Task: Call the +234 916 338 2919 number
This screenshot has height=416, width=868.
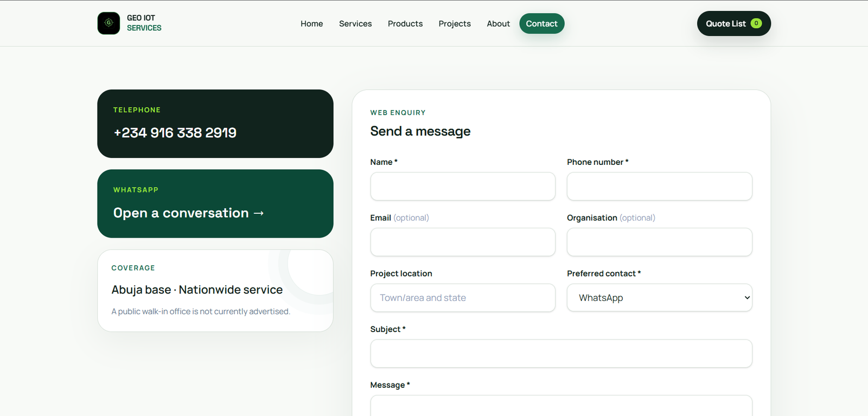Action: [x=175, y=133]
